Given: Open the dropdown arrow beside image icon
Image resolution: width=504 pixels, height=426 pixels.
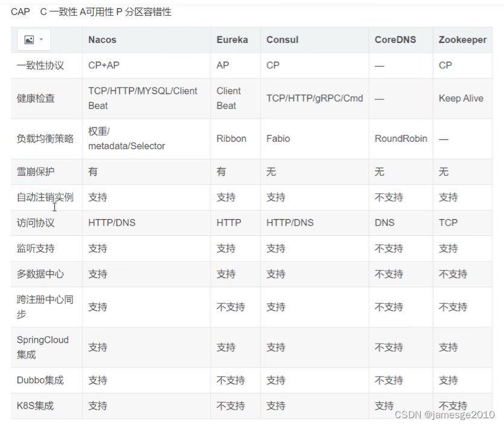Looking at the screenshot, I should 41,39.
